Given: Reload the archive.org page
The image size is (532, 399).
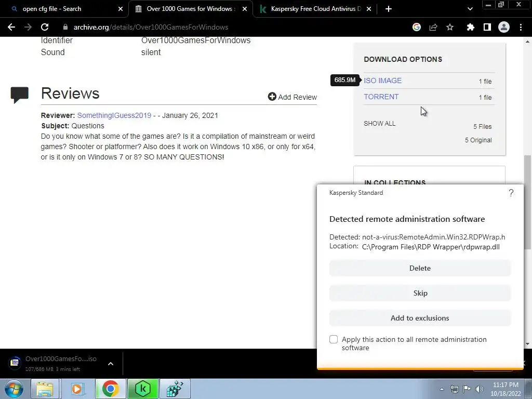Looking at the screenshot, I should point(45,27).
